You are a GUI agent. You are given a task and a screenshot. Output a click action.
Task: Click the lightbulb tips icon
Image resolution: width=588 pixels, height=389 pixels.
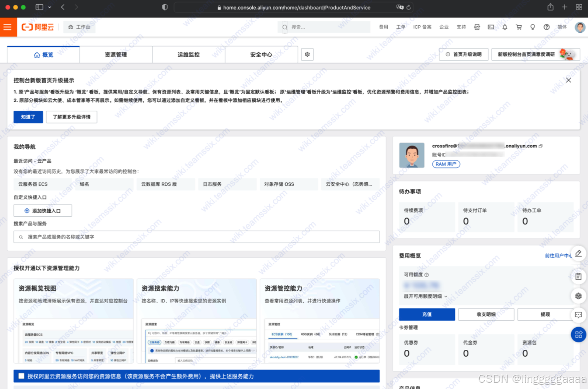point(532,27)
